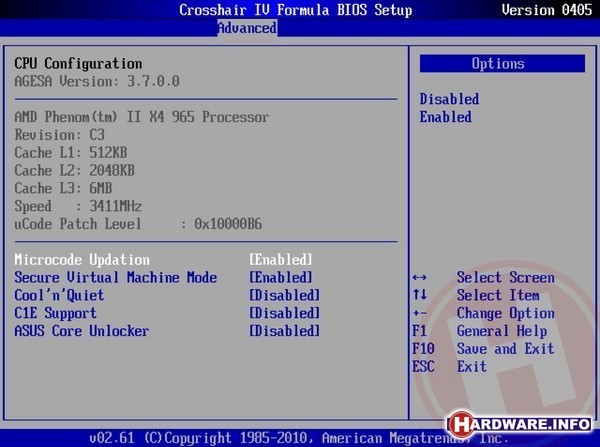Screen dimensions: 600x447
Task: Click the Revision: C3 line
Action: coord(59,135)
